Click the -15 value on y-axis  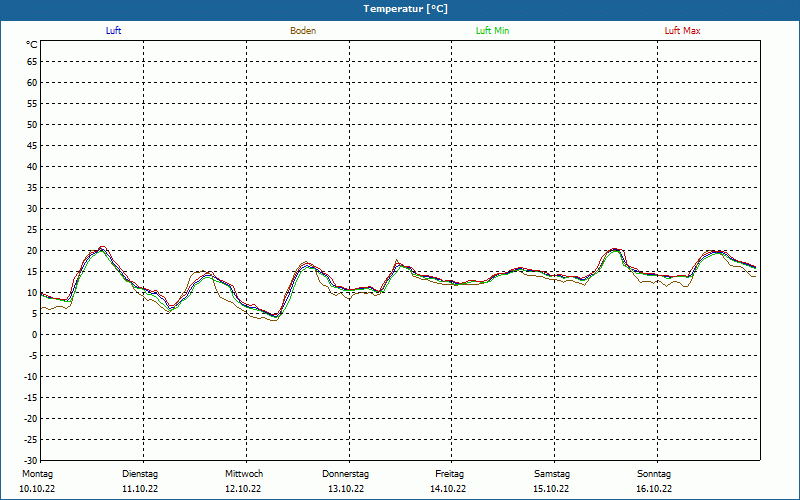pos(31,397)
